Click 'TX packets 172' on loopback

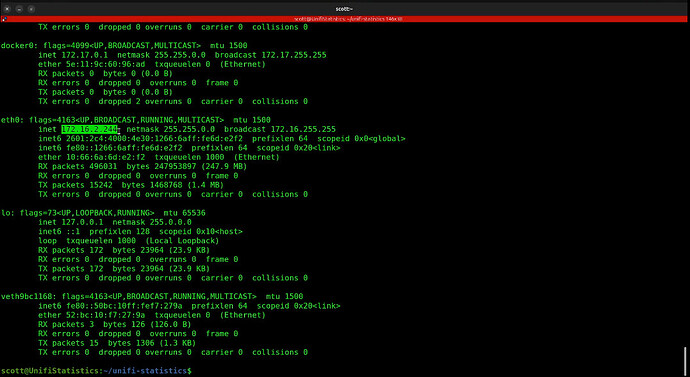(71, 268)
